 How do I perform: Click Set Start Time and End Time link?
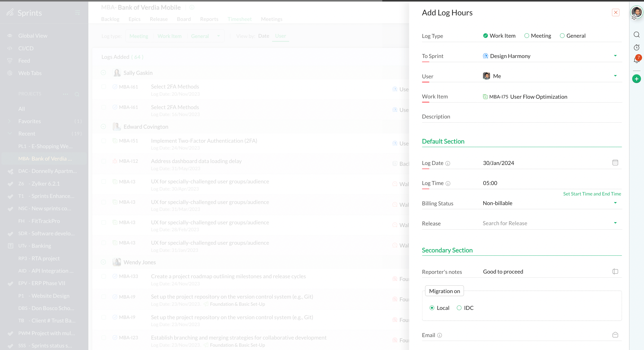(592, 194)
